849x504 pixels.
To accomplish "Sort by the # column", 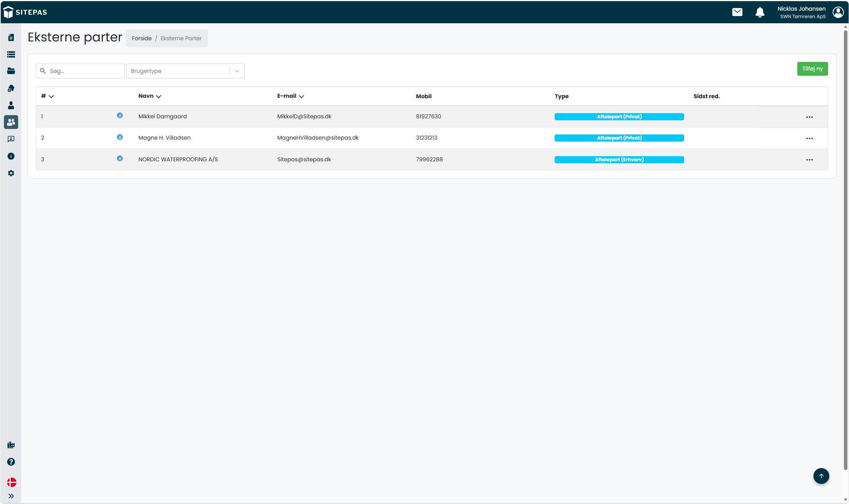I will point(47,96).
